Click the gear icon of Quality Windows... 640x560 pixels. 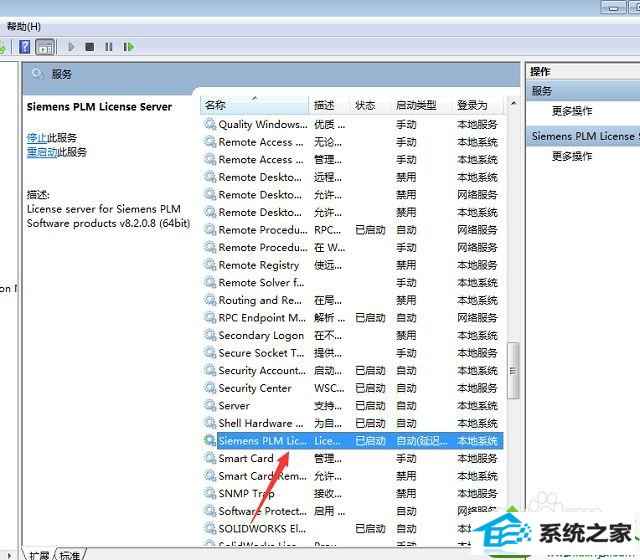coord(210,124)
